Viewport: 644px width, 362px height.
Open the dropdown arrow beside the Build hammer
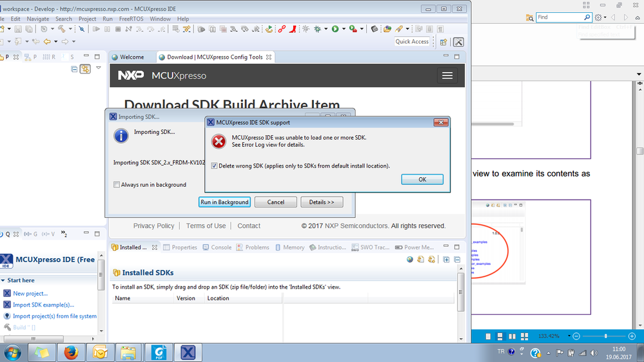pos(70,29)
